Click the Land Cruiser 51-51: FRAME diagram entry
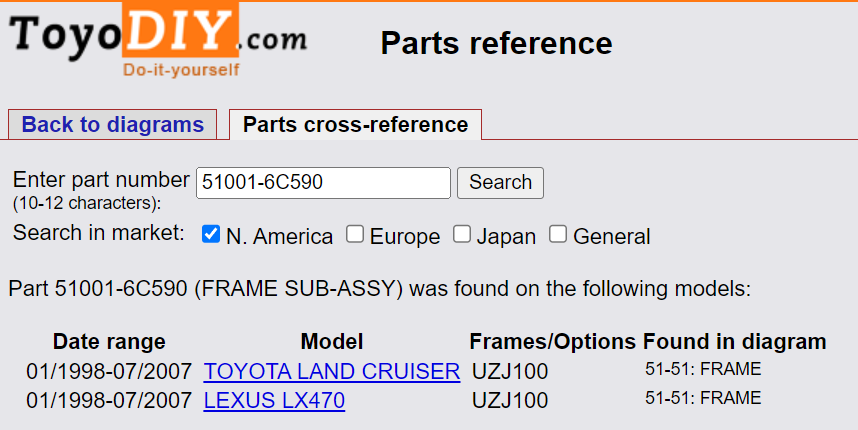The height and width of the screenshot is (430, 858). (703, 370)
